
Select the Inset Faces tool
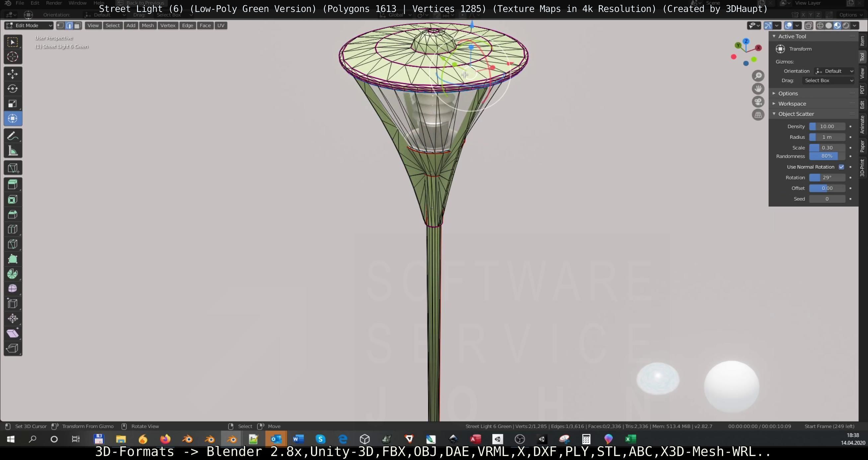pyautogui.click(x=13, y=199)
